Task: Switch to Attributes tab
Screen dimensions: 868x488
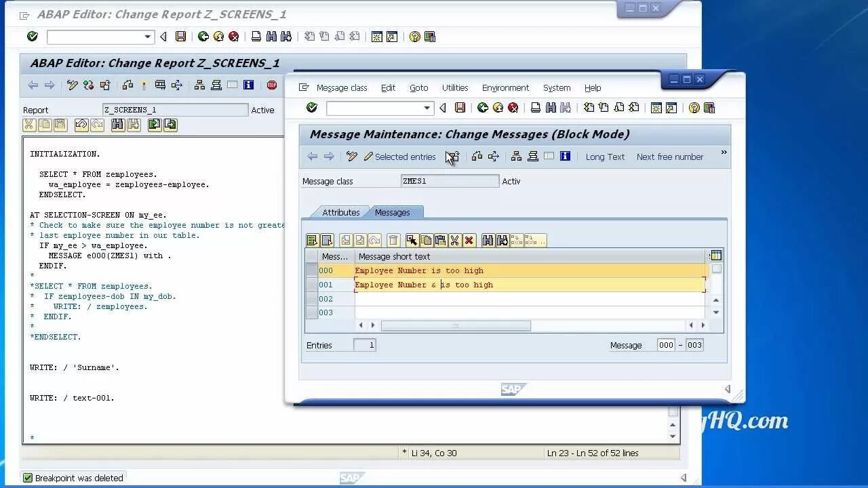Action: (x=340, y=212)
